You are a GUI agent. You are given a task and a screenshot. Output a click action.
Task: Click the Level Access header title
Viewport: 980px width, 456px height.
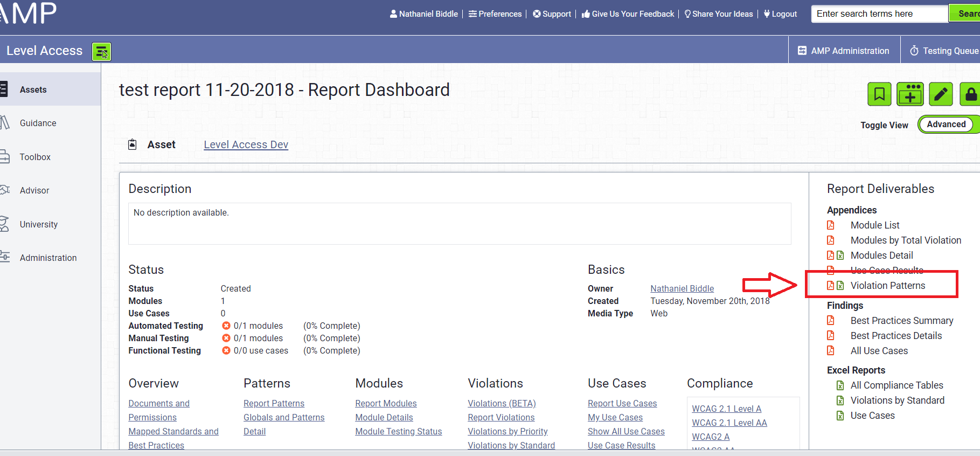click(x=44, y=51)
